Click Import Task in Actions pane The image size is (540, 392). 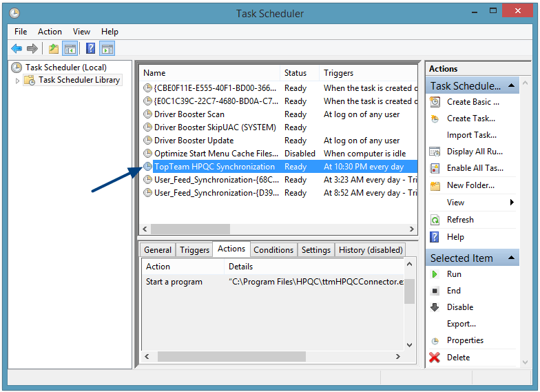point(471,135)
